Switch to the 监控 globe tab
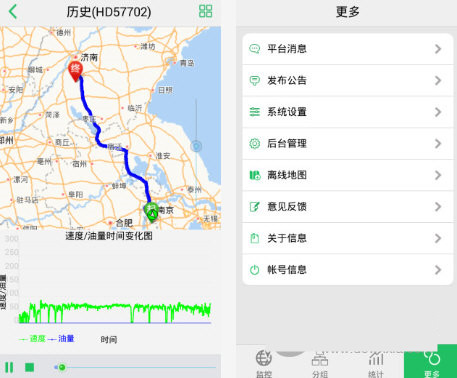The image size is (457, 378). [264, 363]
